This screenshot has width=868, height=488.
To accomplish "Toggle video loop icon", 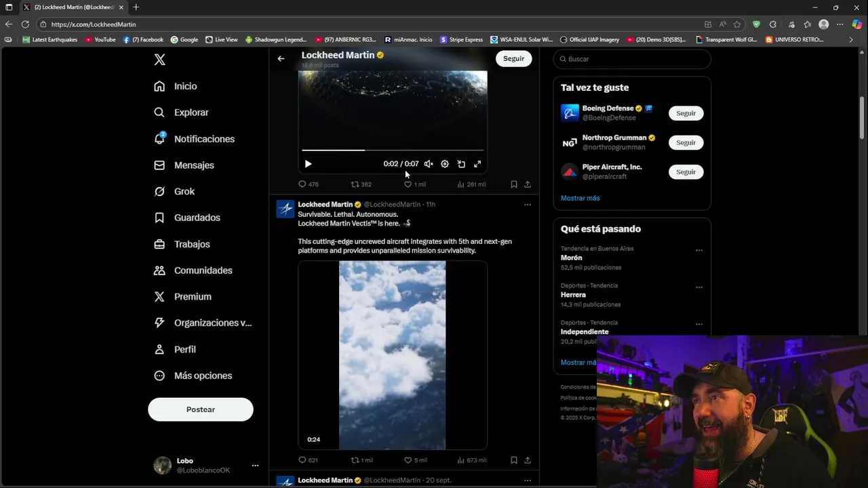I will [461, 164].
